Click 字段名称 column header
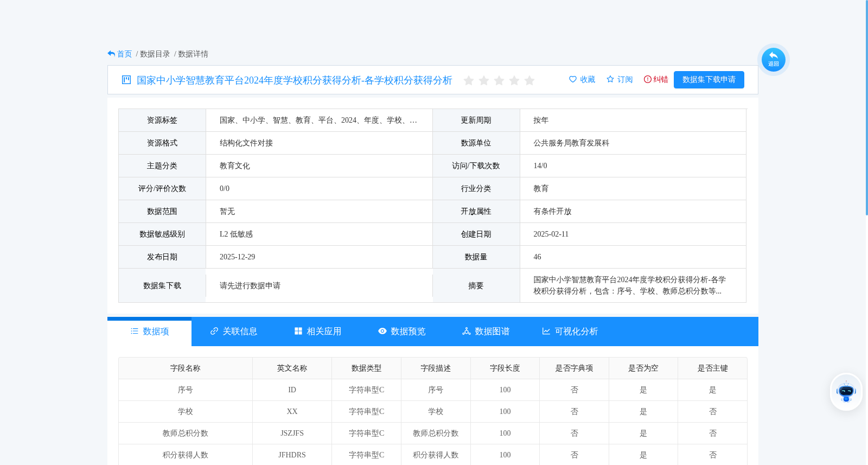Screen dimensions: 868x465 click(x=186, y=368)
